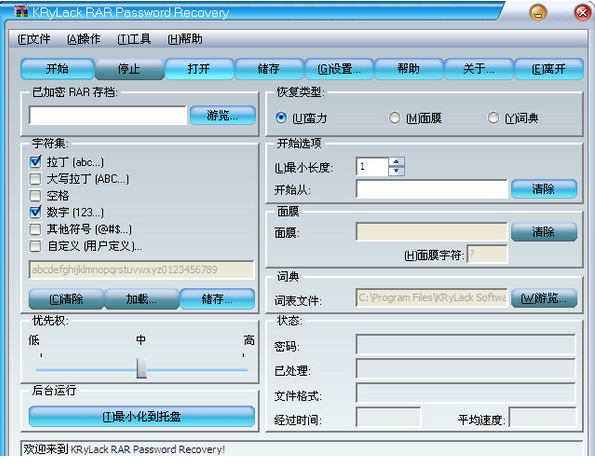Click the 平均速度 average speed field
The height and width of the screenshot is (474, 595).
coord(542,417)
